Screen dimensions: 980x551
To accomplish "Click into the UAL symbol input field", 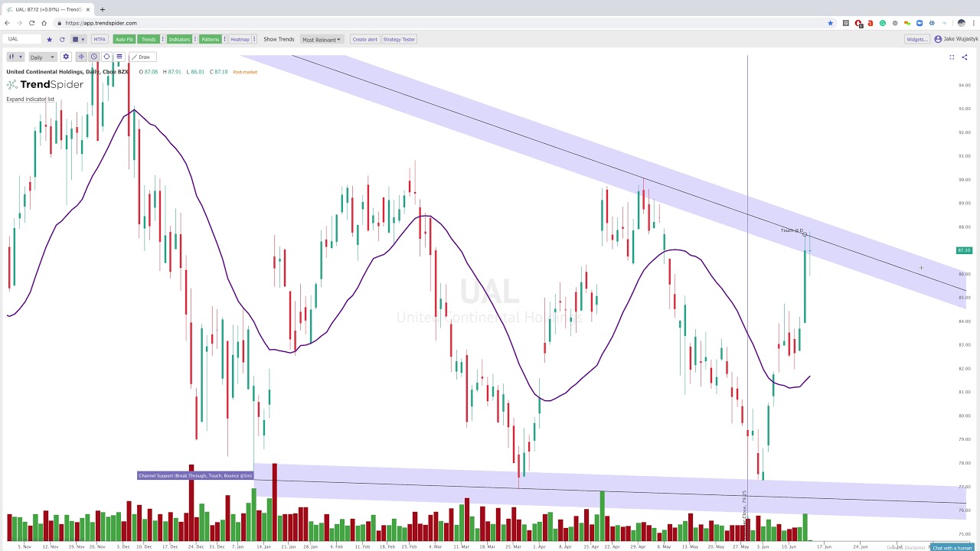I will (23, 39).
